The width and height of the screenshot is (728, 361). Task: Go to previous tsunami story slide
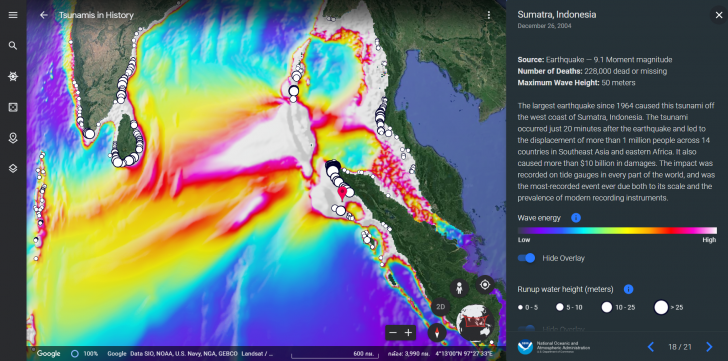pos(650,347)
